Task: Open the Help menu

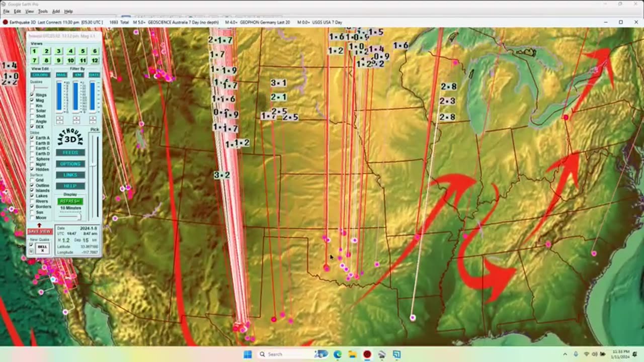Action: click(x=68, y=11)
